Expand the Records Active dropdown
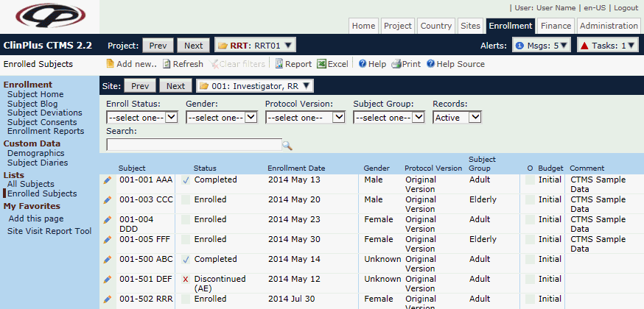The width and height of the screenshot is (644, 309). pos(457,117)
